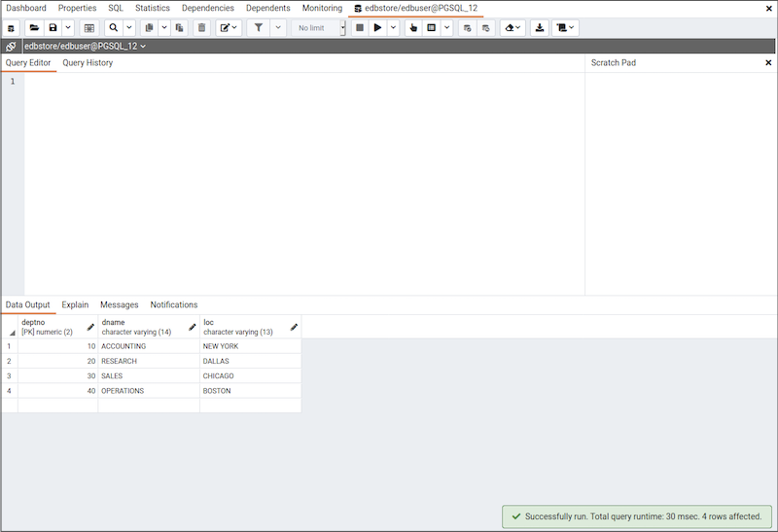Click the Save File floppy icon

tap(53, 28)
